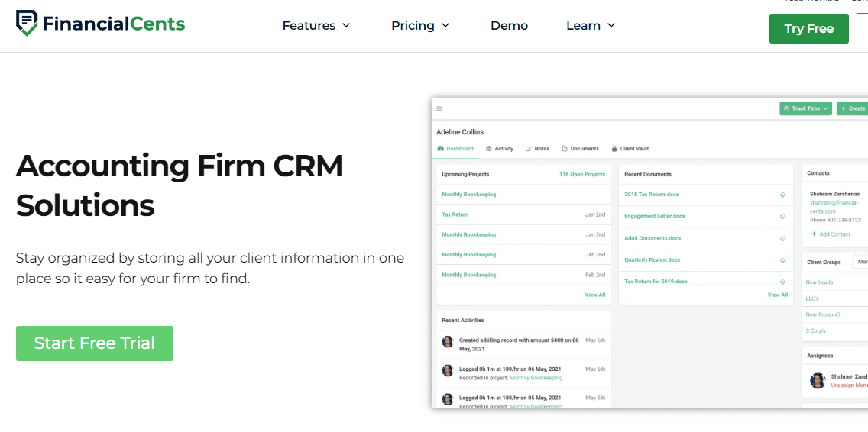868x432 pixels.
Task: Click the shahram@financial-cents.com email link
Action: click(835, 207)
